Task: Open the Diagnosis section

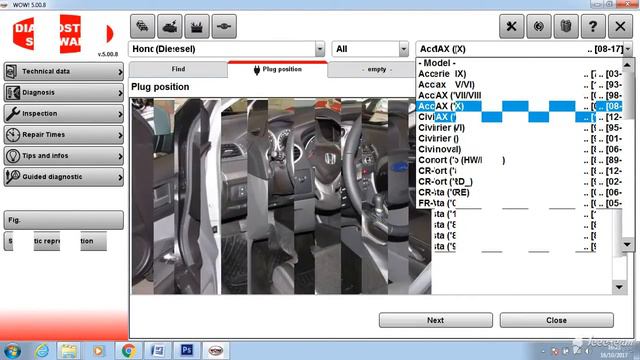Action: (64, 93)
